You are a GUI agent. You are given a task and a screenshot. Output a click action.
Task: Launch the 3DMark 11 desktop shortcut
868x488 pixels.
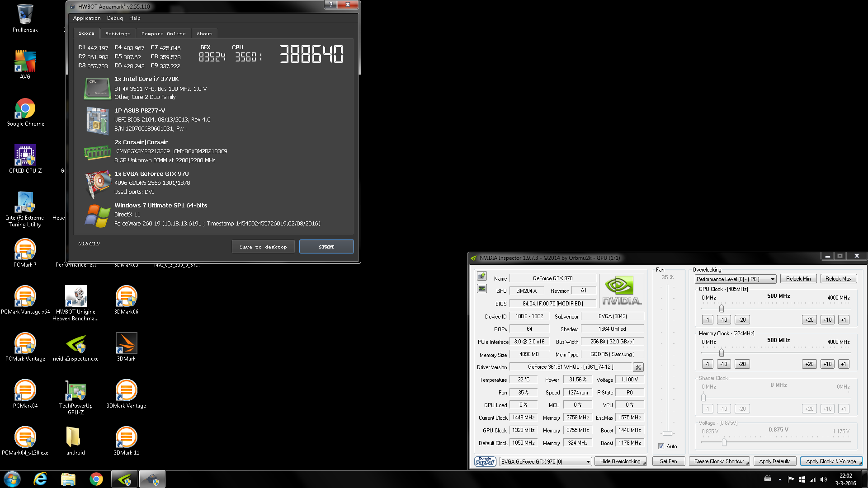coord(126,441)
